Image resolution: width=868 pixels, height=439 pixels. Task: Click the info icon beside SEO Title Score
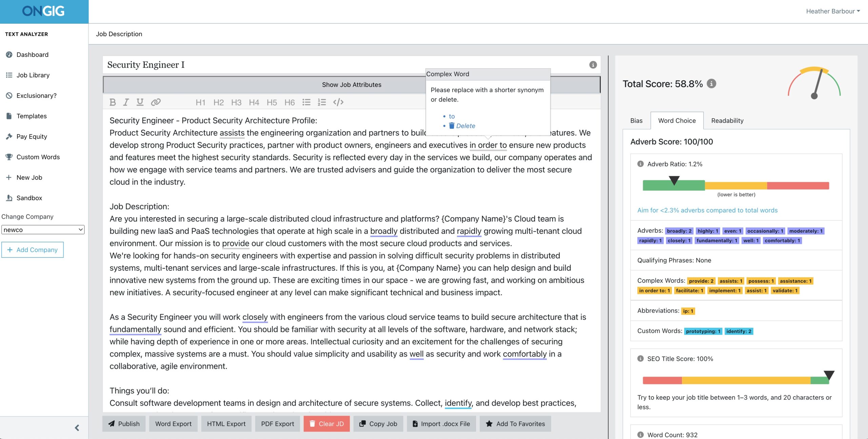point(640,358)
